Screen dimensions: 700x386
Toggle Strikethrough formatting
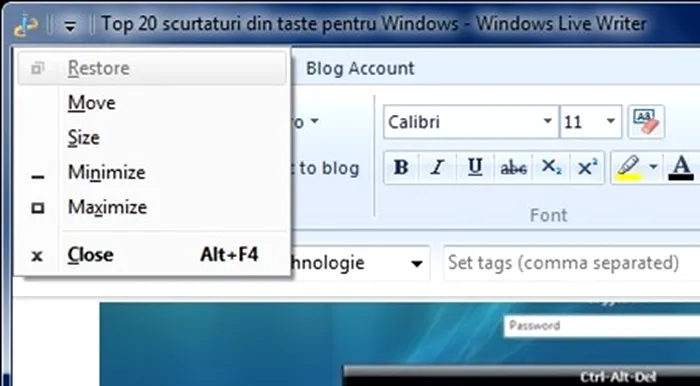click(x=513, y=167)
